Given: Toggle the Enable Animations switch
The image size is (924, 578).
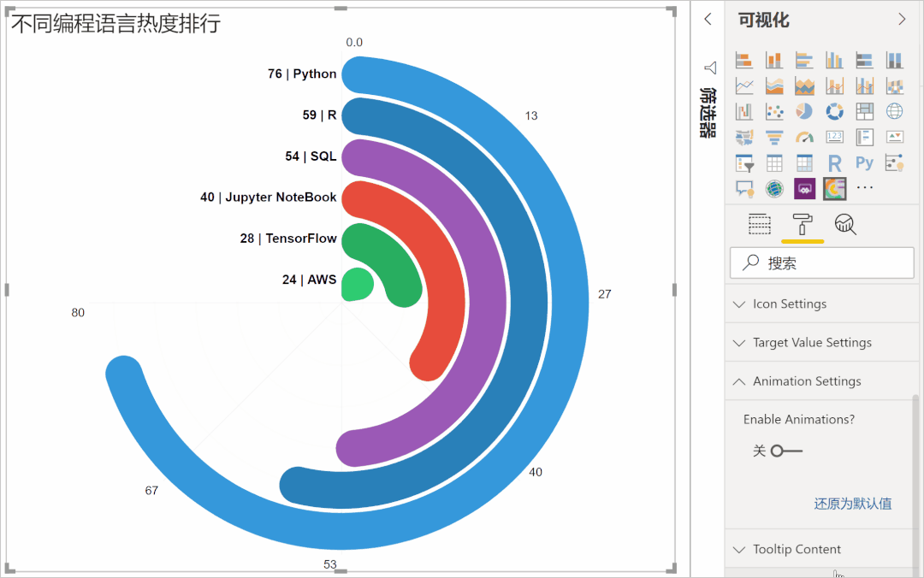Looking at the screenshot, I should (785, 451).
